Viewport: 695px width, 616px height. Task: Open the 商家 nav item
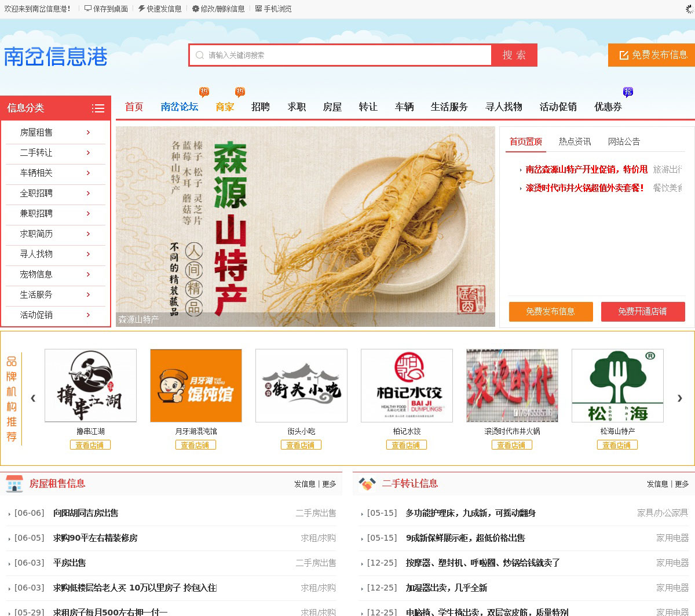tap(225, 107)
